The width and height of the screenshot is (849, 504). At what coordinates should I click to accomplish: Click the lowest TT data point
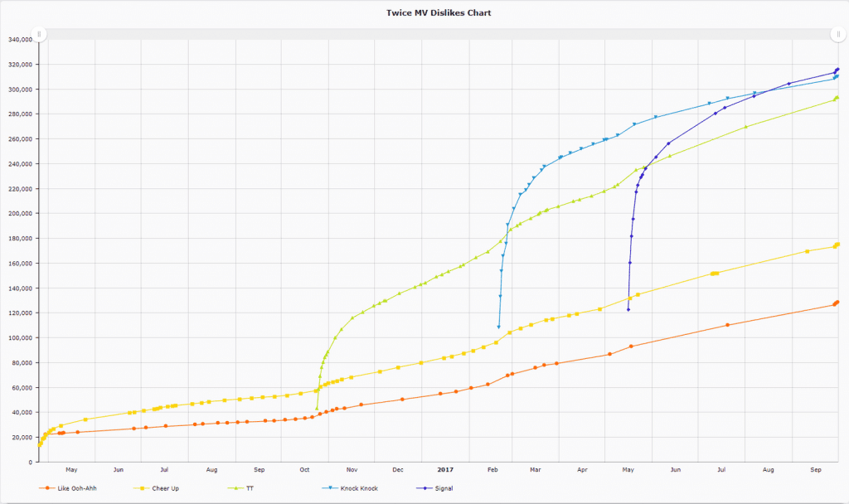pyautogui.click(x=317, y=408)
